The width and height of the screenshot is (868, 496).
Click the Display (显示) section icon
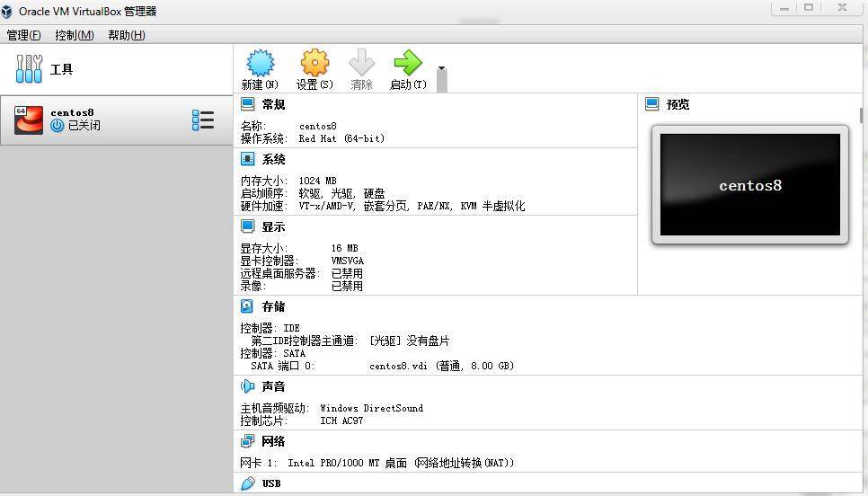click(x=247, y=226)
